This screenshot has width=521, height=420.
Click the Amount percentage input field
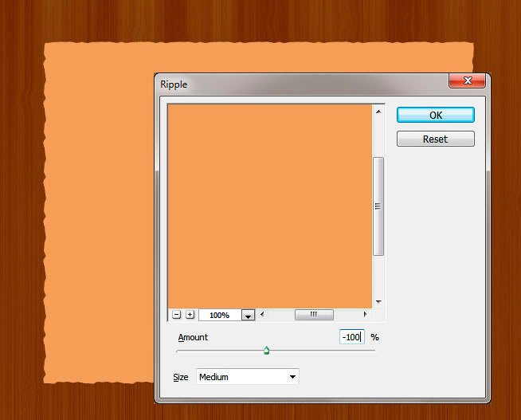point(351,337)
